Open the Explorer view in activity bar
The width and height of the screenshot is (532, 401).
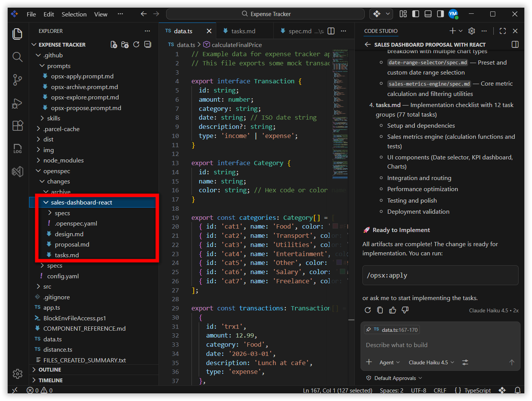tap(18, 34)
